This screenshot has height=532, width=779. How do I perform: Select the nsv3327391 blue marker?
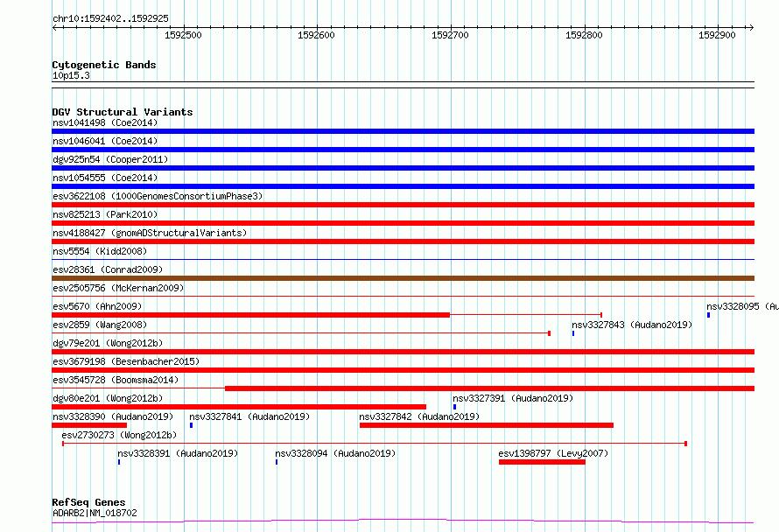pyautogui.click(x=454, y=407)
